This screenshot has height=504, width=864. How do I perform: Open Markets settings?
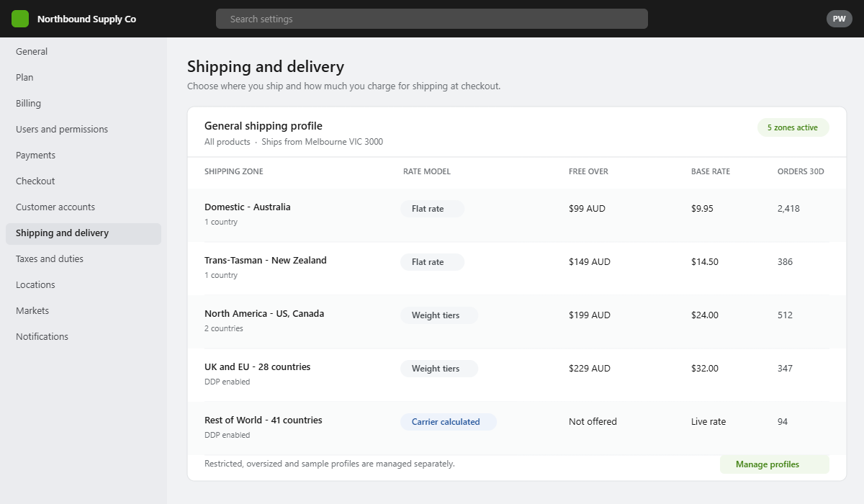(x=84, y=311)
